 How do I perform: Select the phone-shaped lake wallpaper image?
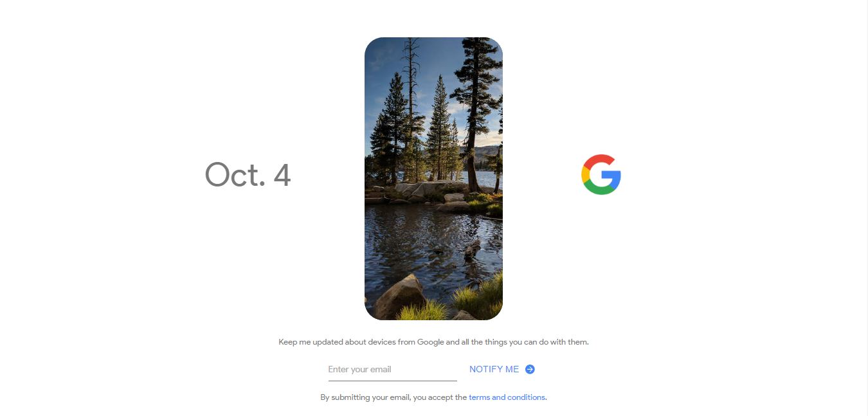pos(433,179)
